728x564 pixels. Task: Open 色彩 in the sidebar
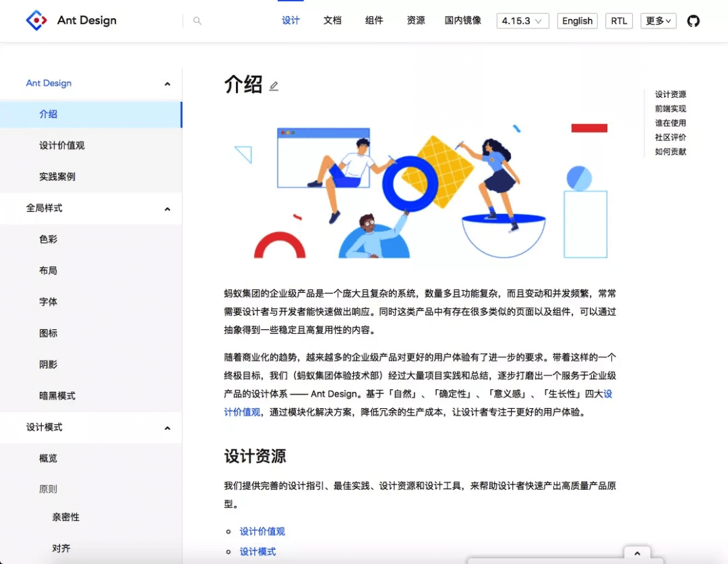tap(91, 239)
